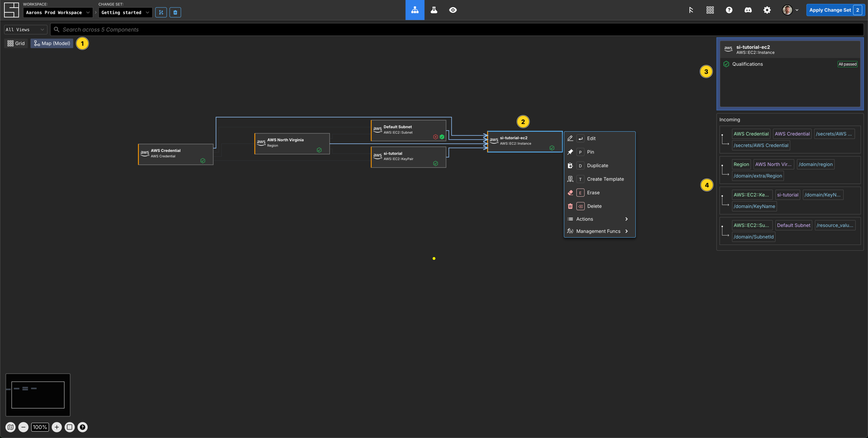Image resolution: width=868 pixels, height=438 pixels.
Task: Open the Discord link icon
Action: pyautogui.click(x=748, y=10)
